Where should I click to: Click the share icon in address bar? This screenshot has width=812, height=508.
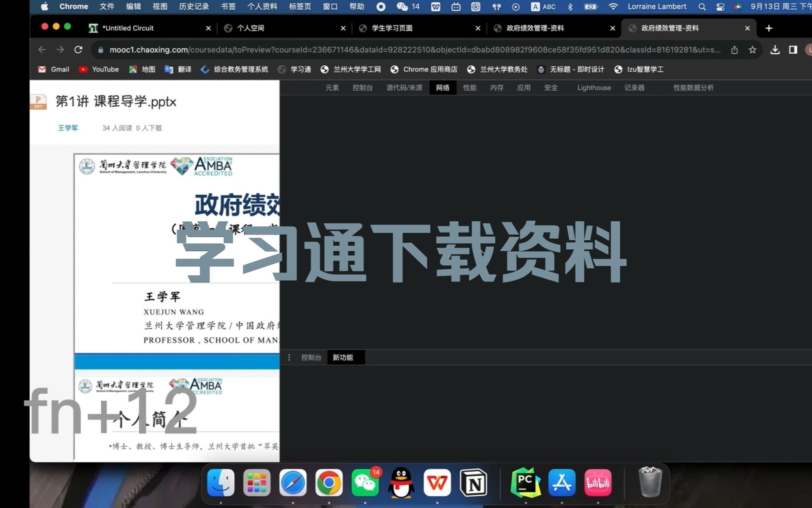pyautogui.click(x=734, y=50)
